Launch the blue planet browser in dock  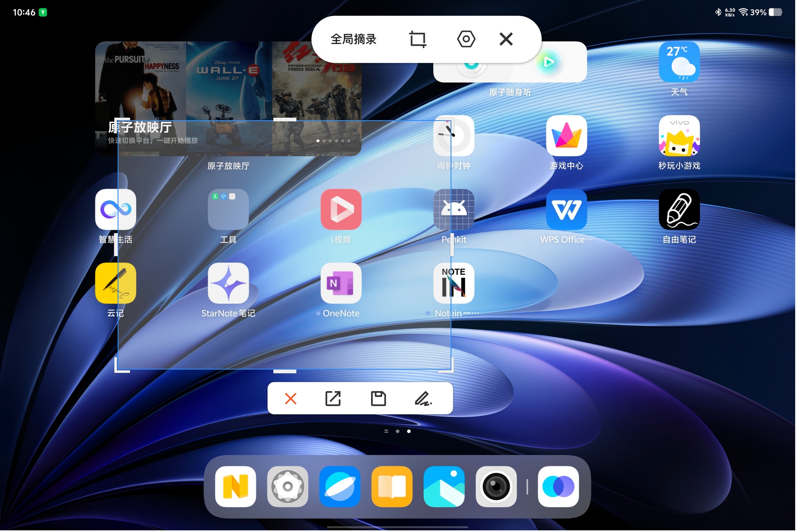pos(340,486)
